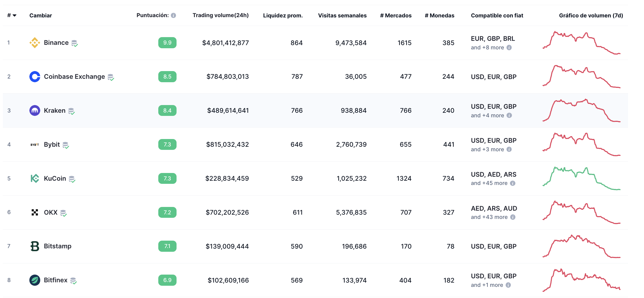
Task: Open Kraken's 7d volume chart
Action: [581, 110]
